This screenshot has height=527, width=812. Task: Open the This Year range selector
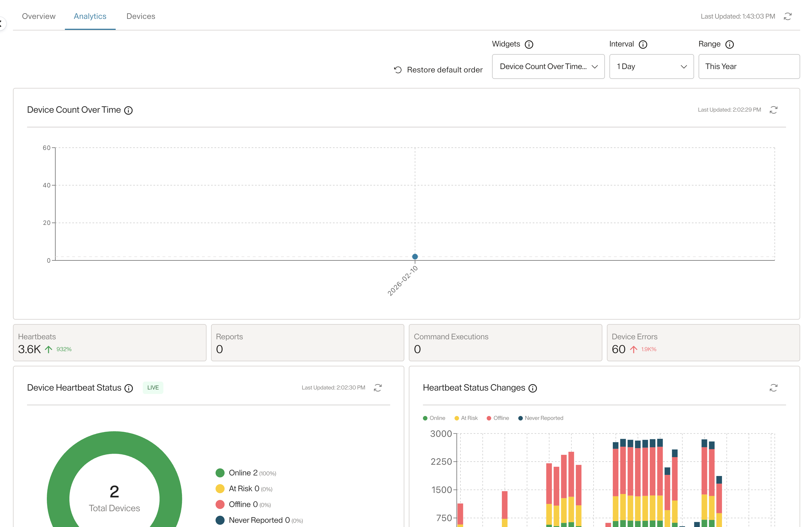[x=749, y=67]
